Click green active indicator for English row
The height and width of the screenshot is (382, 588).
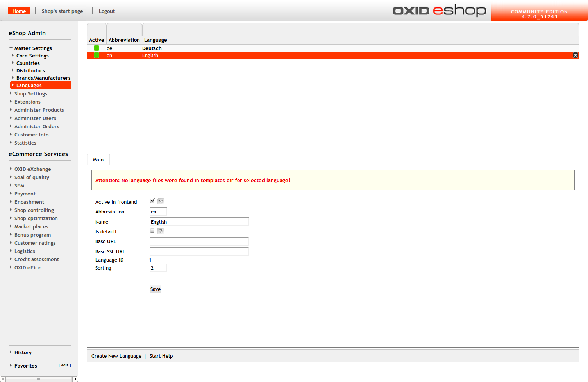(x=97, y=55)
